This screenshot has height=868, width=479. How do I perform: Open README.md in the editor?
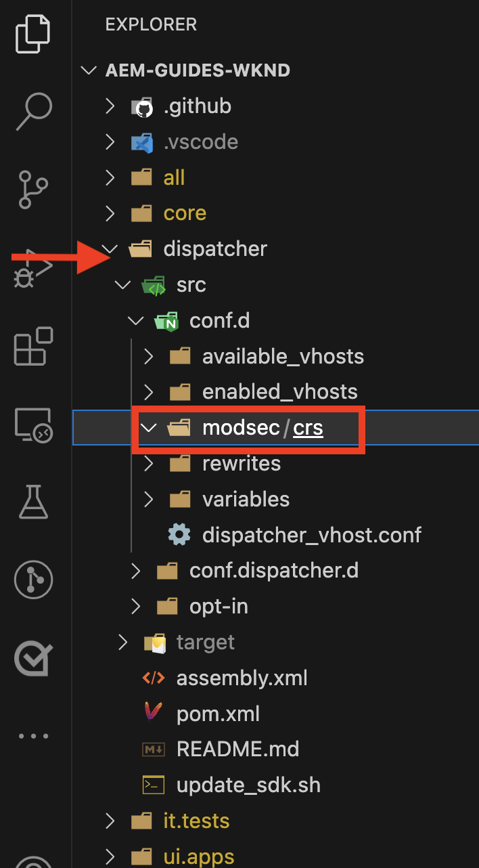coord(237,750)
